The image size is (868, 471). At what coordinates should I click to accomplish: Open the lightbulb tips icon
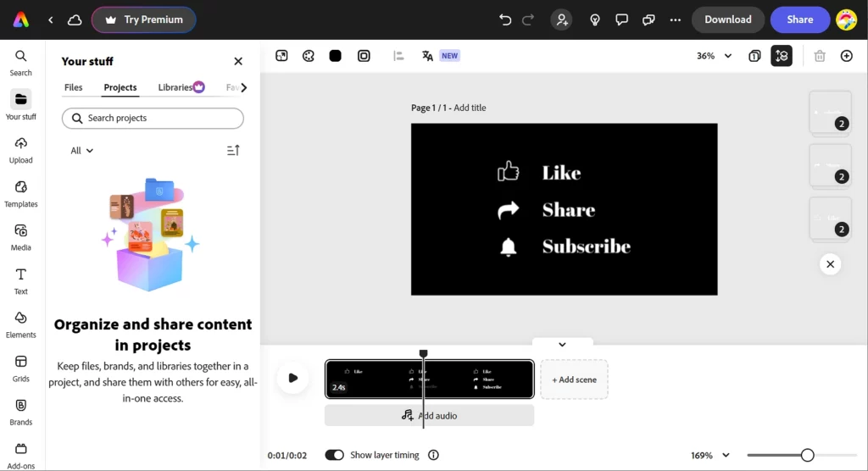click(x=594, y=20)
